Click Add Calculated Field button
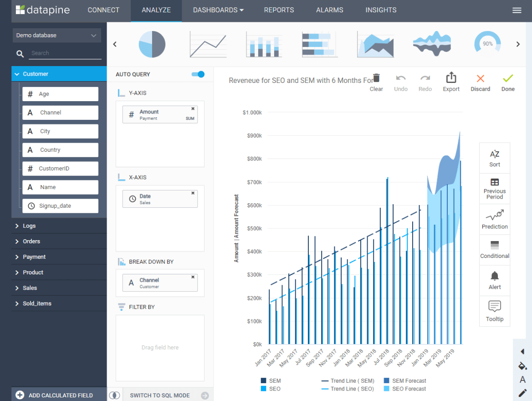Screen dimensions: 532x401 click(x=55, y=395)
